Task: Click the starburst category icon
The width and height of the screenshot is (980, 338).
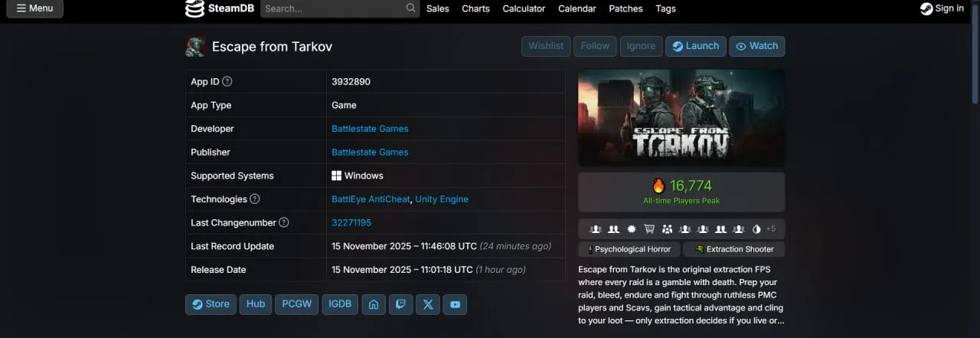Action: pyautogui.click(x=632, y=229)
